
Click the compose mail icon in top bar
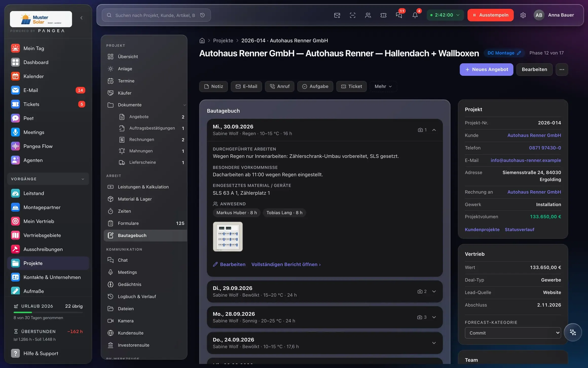tap(337, 15)
